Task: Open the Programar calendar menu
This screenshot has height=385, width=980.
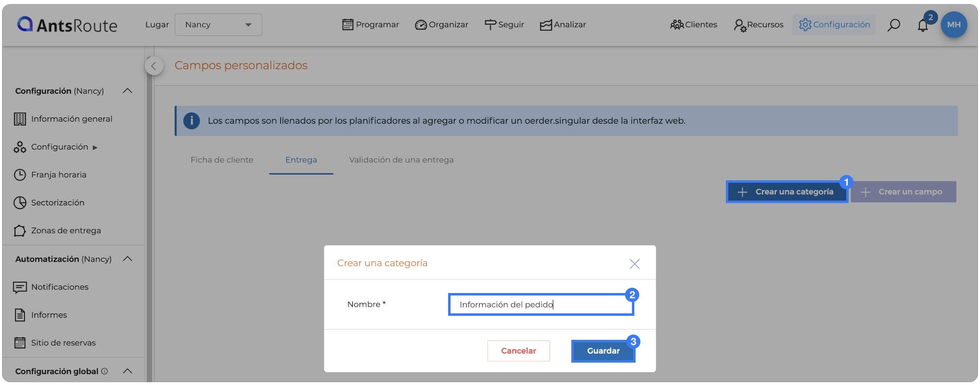Action: 370,25
